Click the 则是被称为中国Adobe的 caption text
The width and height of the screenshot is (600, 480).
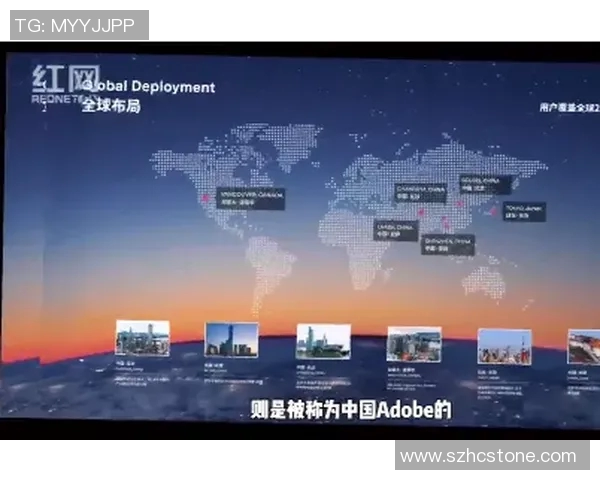click(351, 410)
